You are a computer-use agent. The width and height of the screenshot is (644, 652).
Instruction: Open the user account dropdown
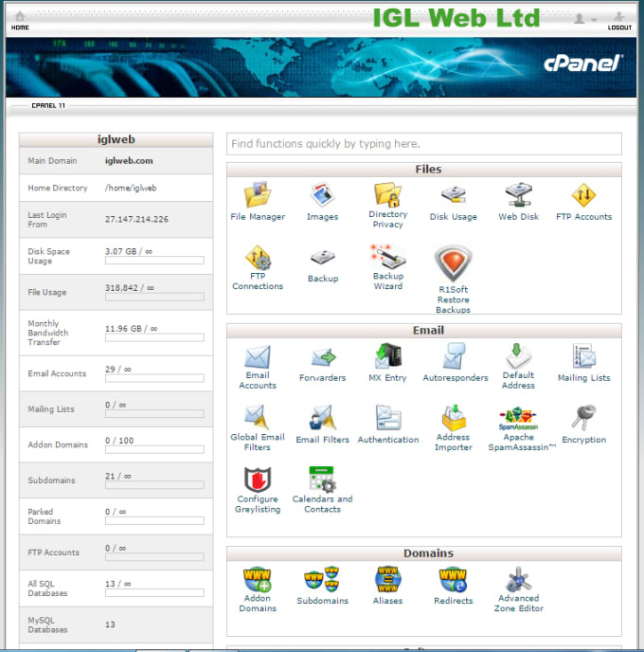click(x=585, y=19)
